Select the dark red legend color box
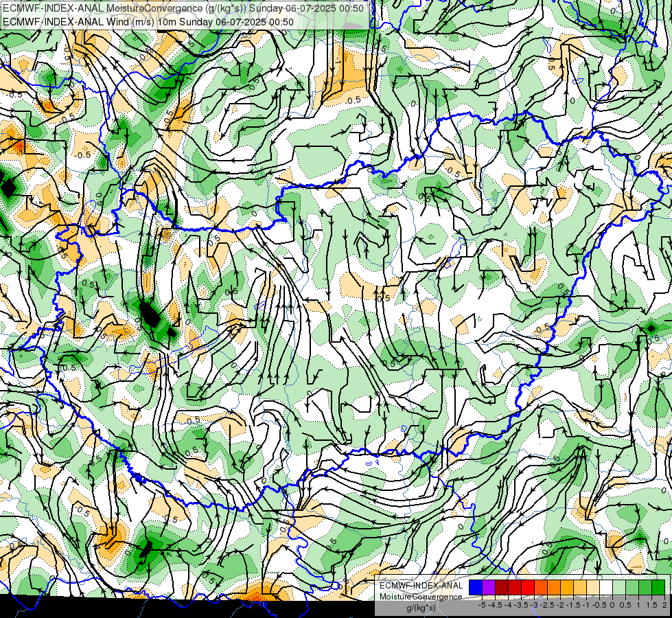 click(502, 588)
